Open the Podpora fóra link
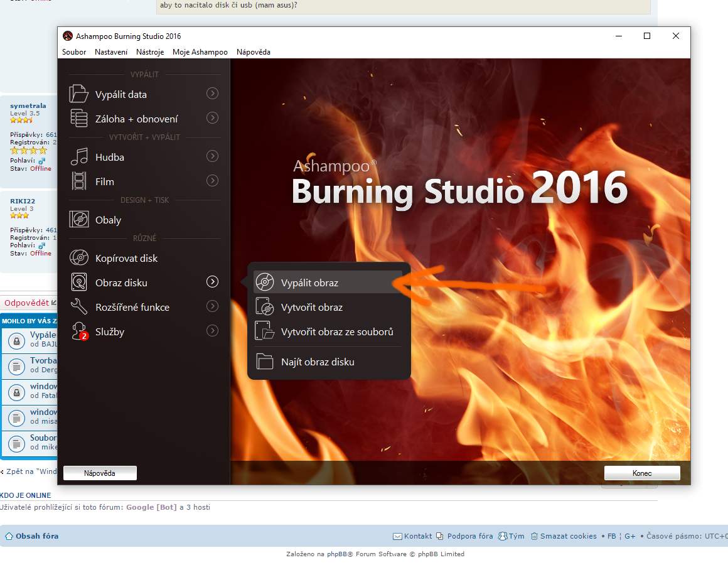Screen dimensions: 728x570 pyautogui.click(x=470, y=536)
